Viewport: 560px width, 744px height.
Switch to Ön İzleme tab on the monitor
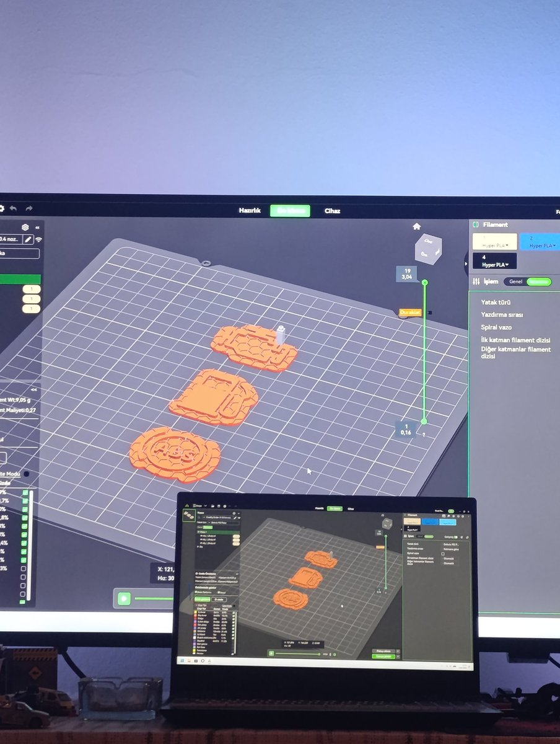click(290, 211)
